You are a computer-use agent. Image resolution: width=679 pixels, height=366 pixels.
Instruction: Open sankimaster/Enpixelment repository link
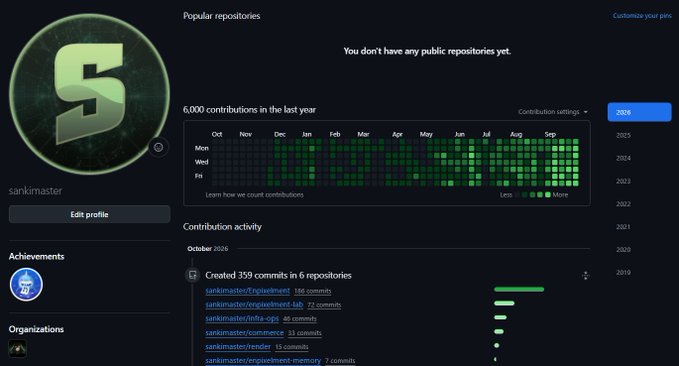pyautogui.click(x=247, y=291)
